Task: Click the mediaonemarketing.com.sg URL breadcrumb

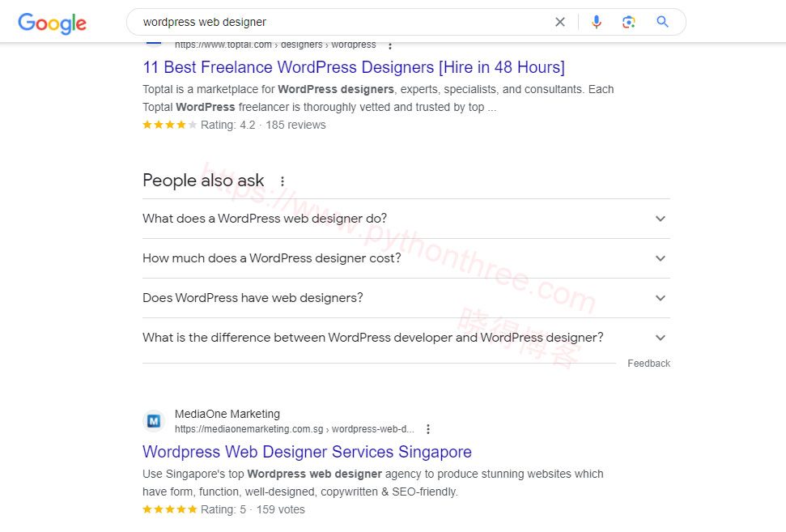Action: (295, 429)
